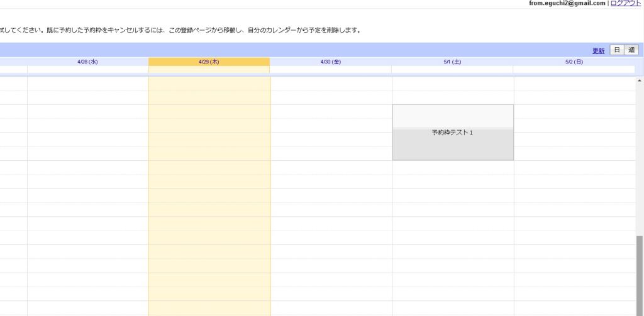Image resolution: width=644 pixels, height=316 pixels.
Task: Switch to 週 week view
Action: click(631, 50)
